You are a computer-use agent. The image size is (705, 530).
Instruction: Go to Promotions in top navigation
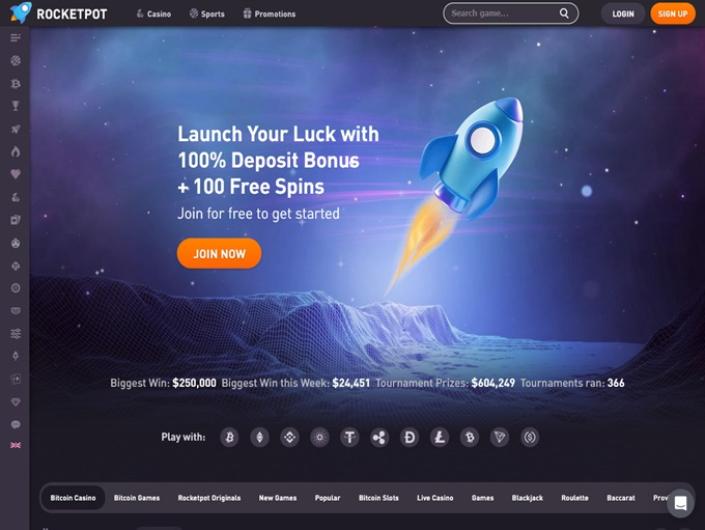click(269, 14)
